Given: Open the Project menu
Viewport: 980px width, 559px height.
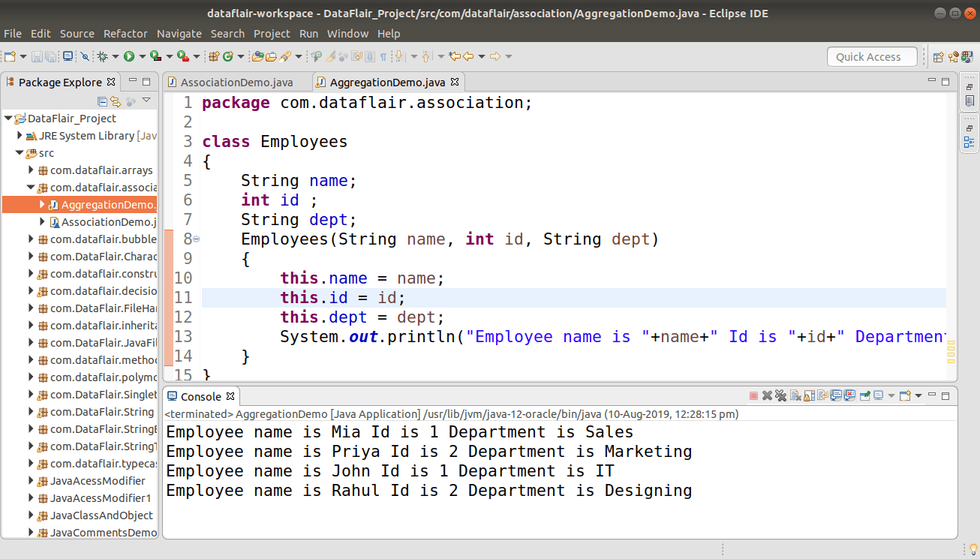Looking at the screenshot, I should 272,34.
